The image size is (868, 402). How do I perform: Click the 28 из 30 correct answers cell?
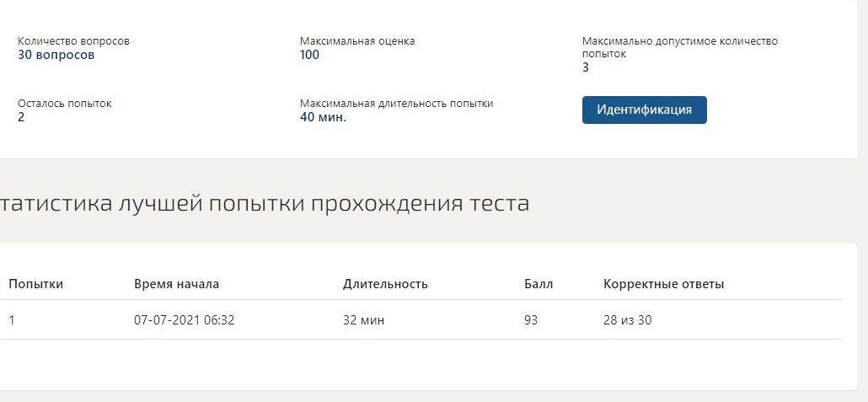(x=628, y=320)
